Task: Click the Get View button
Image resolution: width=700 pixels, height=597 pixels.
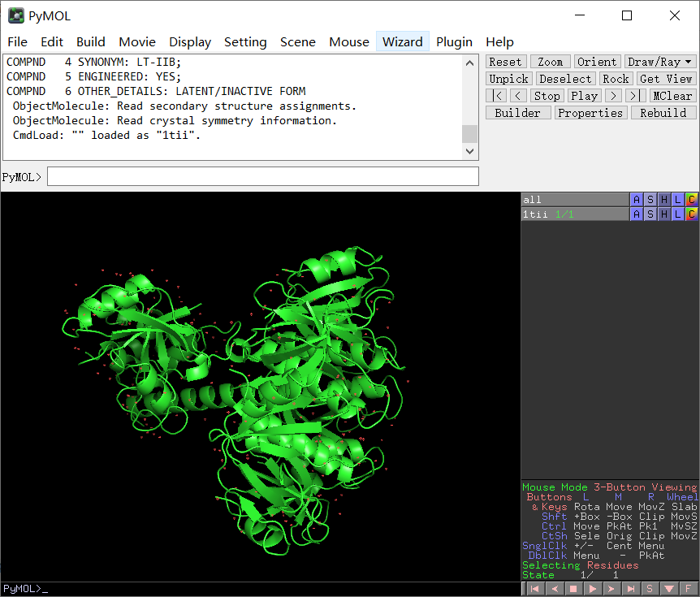Action: click(666, 79)
